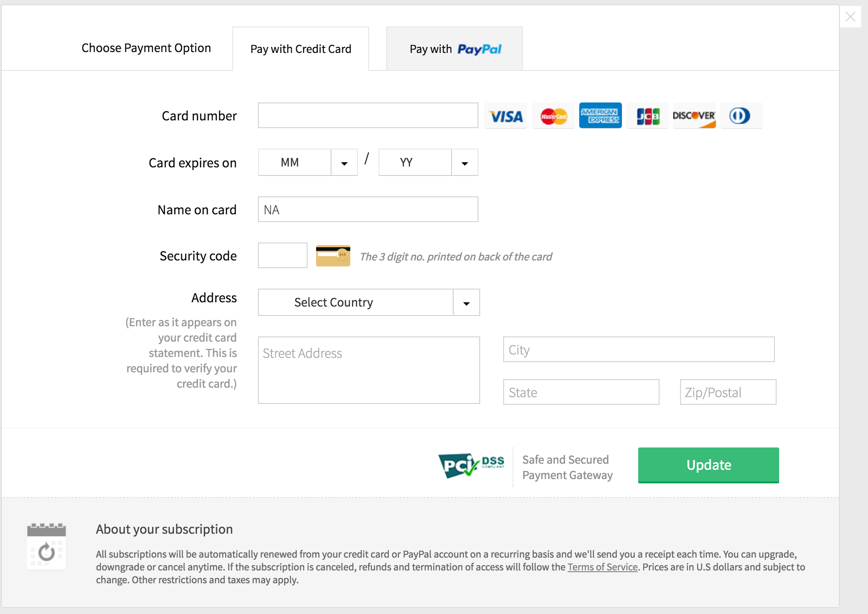The image size is (868, 614).
Task: Click inside the Card number field
Action: (367, 115)
